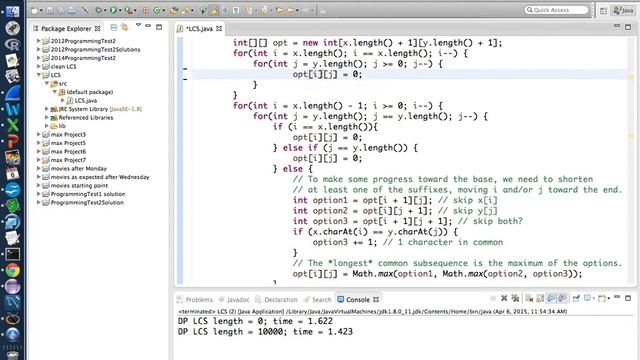Click the New Java Class icon

click(x=156, y=10)
